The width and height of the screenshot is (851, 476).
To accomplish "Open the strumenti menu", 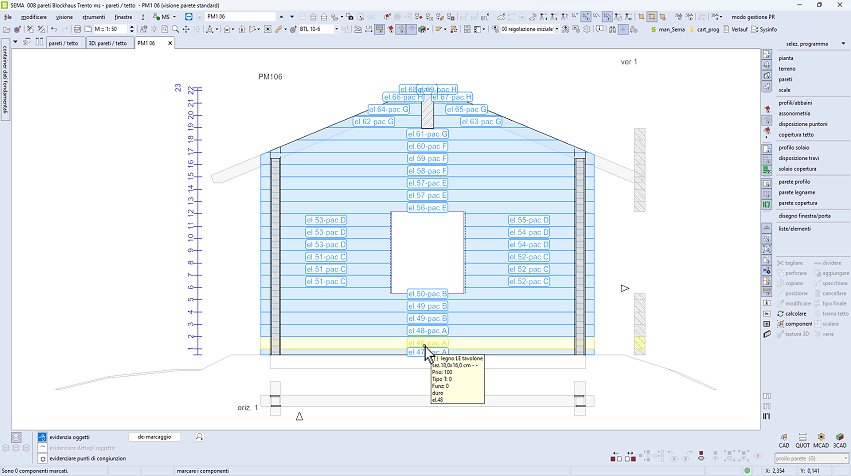I will [93, 17].
